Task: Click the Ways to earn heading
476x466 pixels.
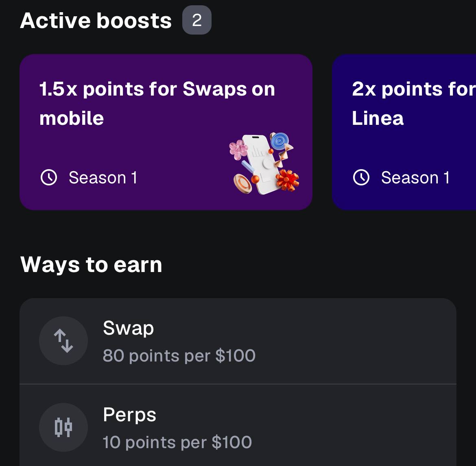Action: point(91,265)
